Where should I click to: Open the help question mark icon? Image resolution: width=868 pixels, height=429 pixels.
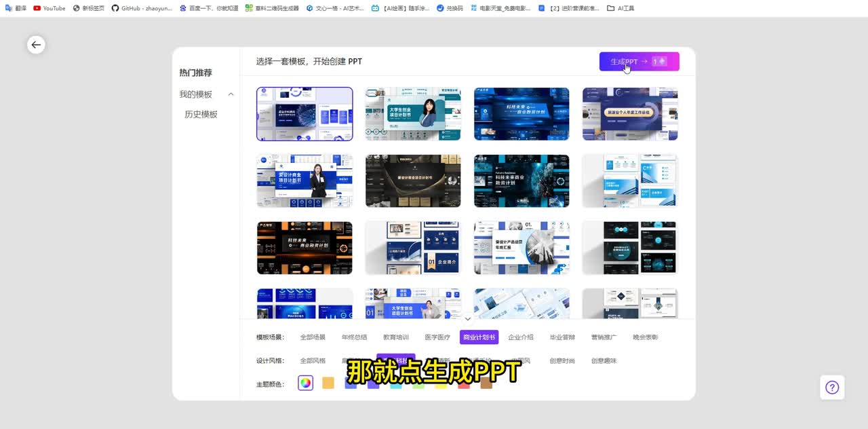832,388
